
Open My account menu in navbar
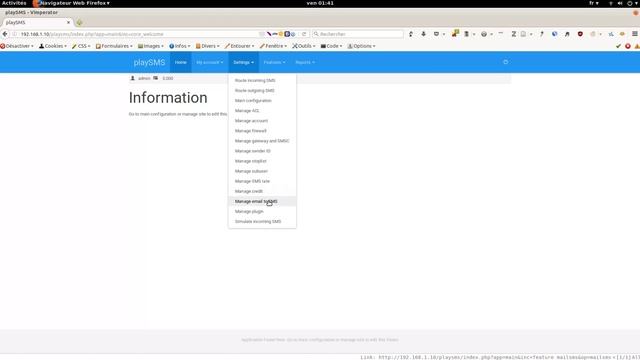210,62
